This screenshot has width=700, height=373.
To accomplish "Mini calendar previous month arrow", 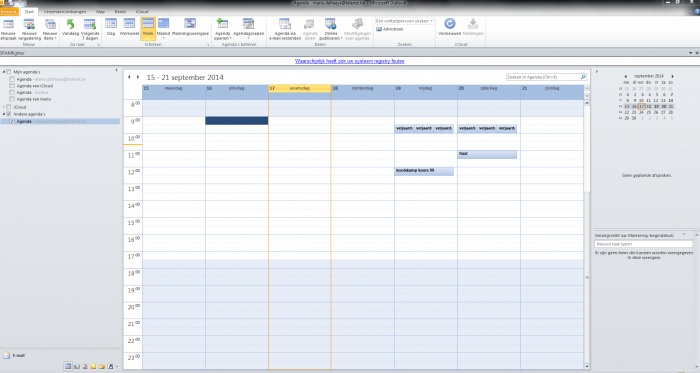I will (625, 76).
